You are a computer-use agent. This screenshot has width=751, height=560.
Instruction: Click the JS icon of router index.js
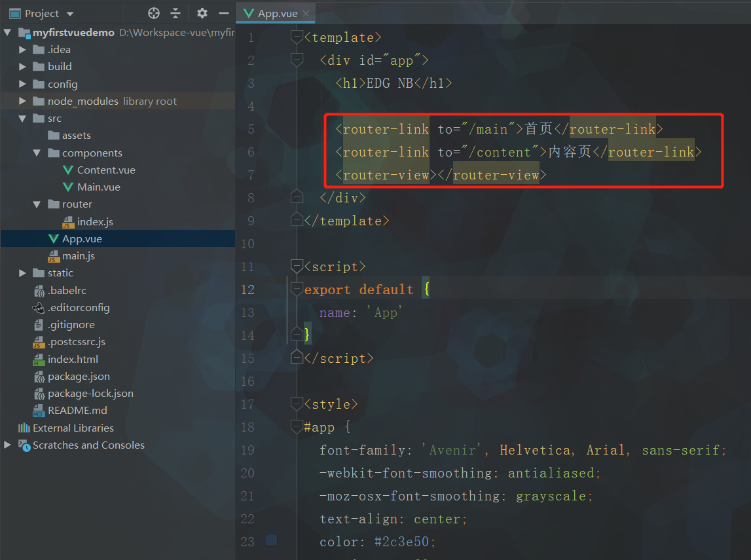(x=69, y=222)
